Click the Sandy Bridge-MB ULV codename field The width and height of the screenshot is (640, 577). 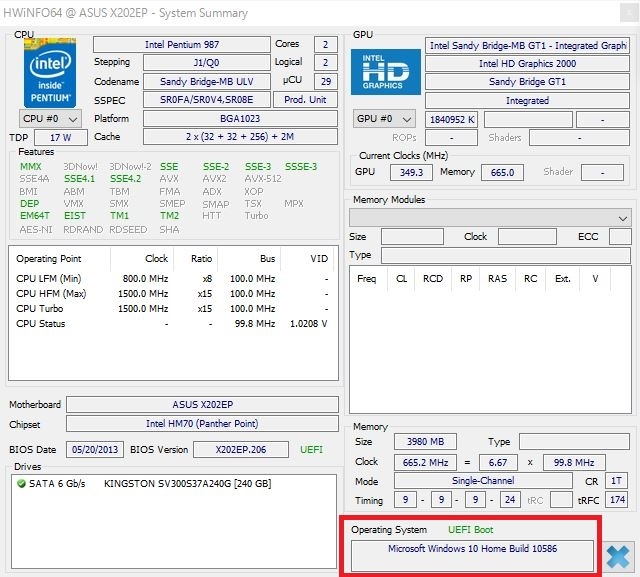[207, 82]
